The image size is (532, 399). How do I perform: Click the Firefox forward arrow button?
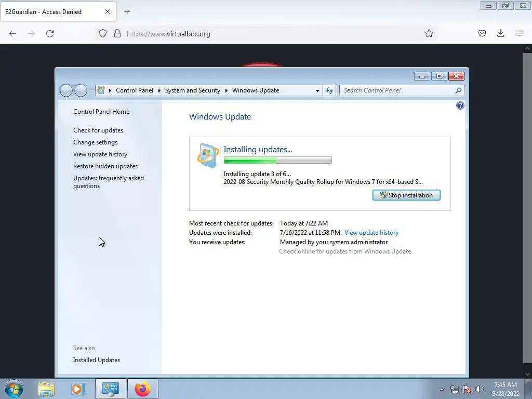(x=31, y=34)
